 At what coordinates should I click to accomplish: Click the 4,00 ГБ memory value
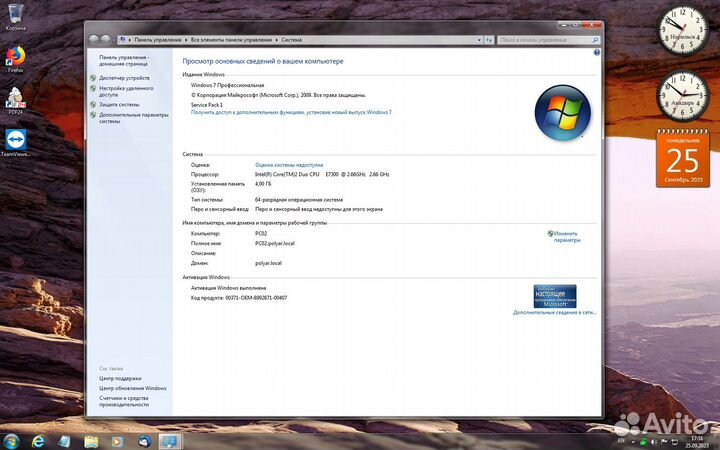pyautogui.click(x=263, y=184)
